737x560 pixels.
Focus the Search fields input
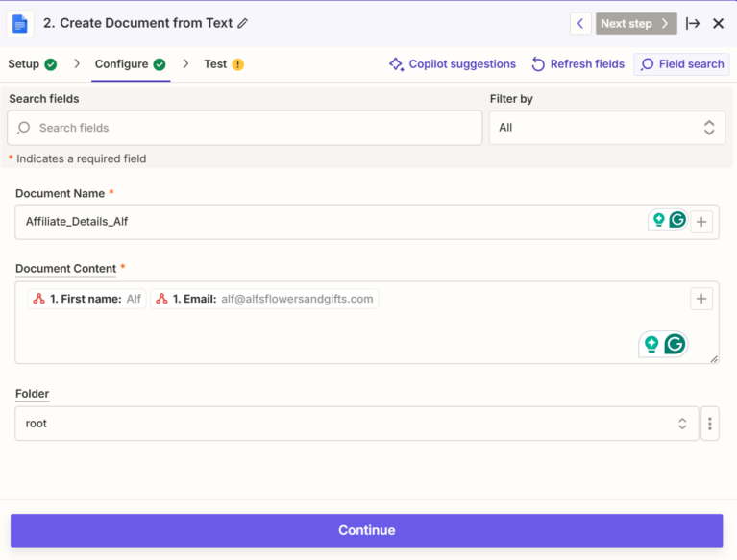[244, 128]
